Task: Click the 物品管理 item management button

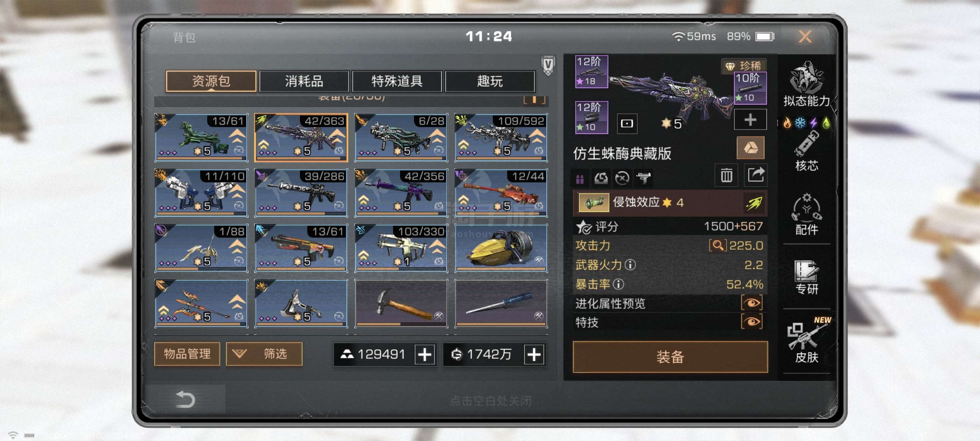Action: [187, 354]
